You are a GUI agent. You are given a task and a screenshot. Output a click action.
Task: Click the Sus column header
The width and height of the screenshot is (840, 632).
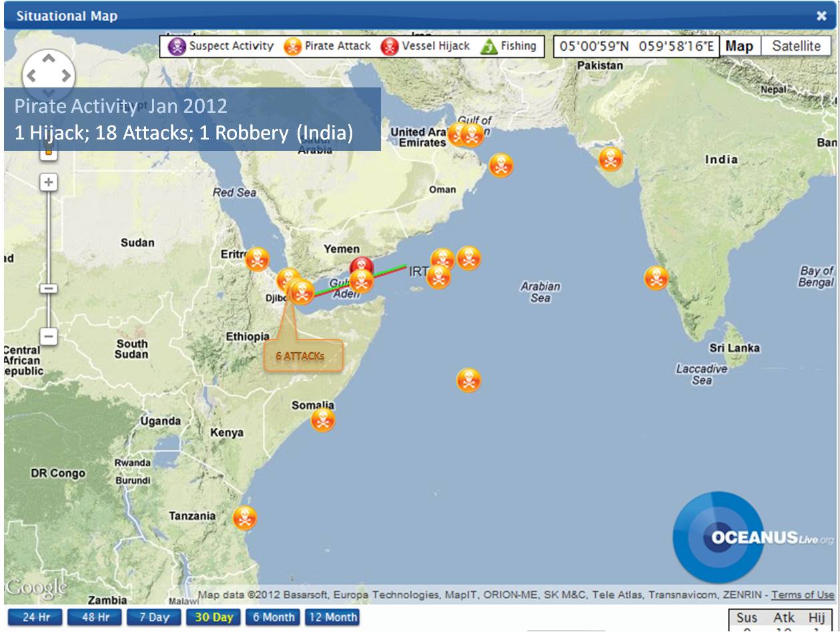(747, 617)
